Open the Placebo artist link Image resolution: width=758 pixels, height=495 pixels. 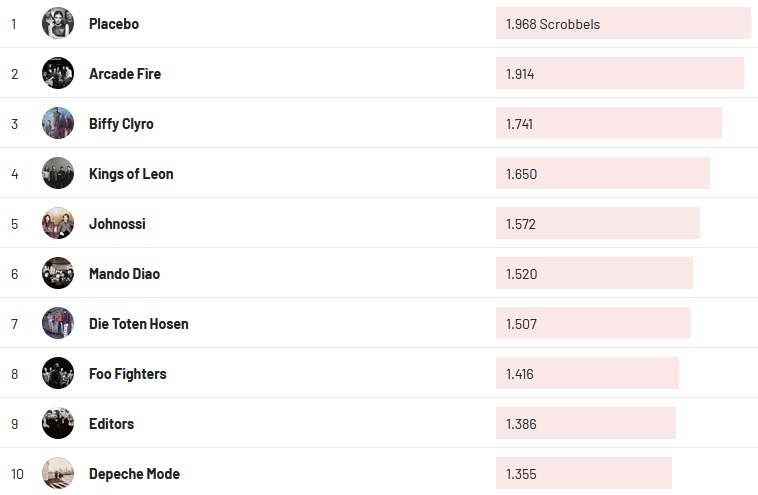(x=114, y=23)
